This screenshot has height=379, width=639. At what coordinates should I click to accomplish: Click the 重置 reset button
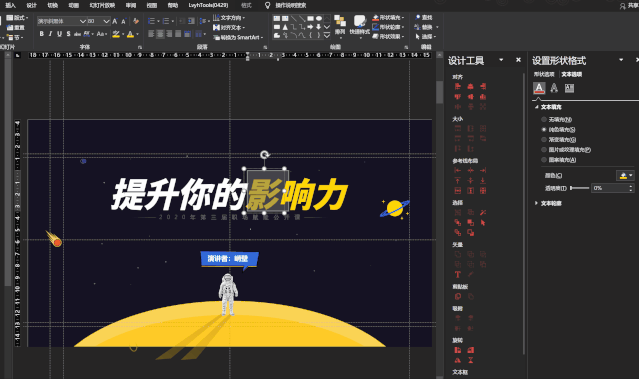(x=16, y=28)
